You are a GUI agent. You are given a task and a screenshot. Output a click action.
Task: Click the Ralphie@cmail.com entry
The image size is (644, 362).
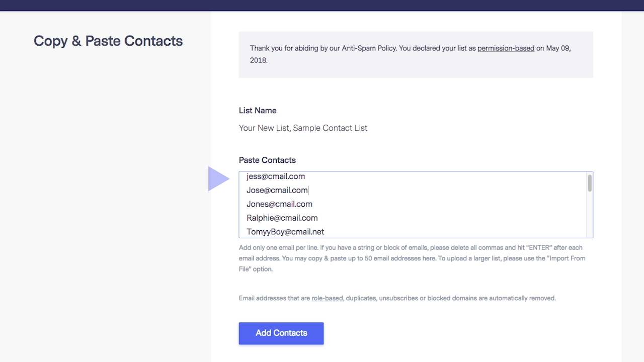[282, 218]
